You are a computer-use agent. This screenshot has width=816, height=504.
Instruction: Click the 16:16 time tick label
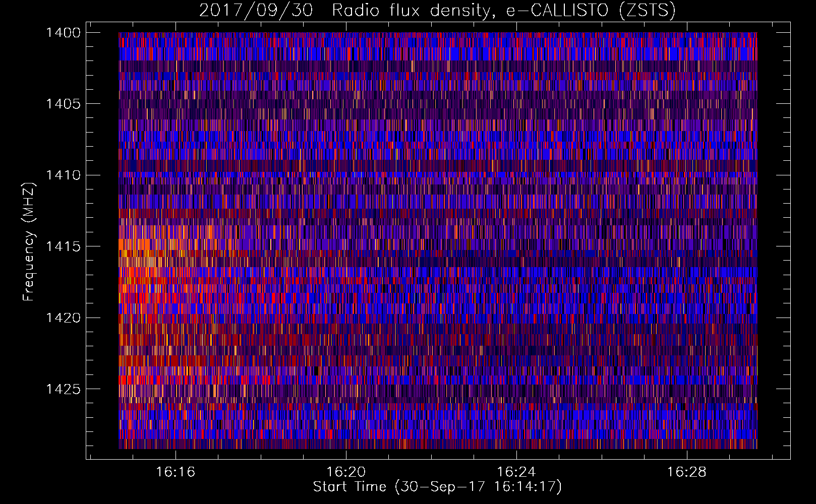pos(176,472)
